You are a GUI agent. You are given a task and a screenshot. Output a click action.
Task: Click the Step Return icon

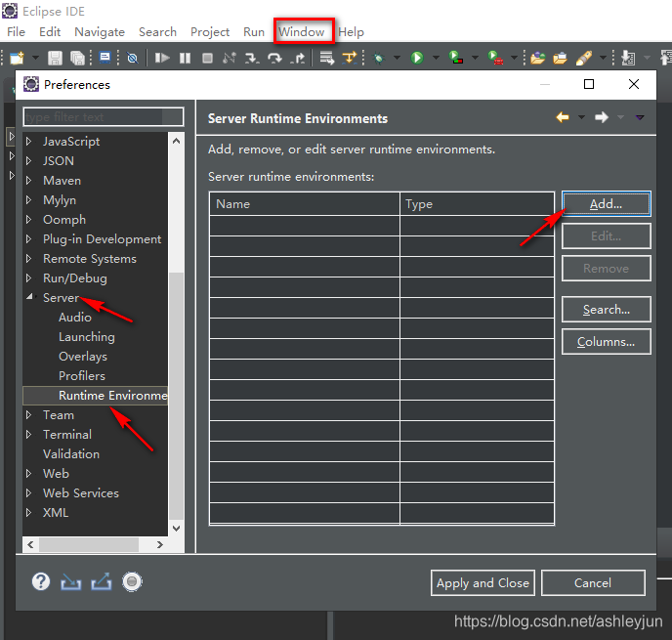(x=298, y=58)
